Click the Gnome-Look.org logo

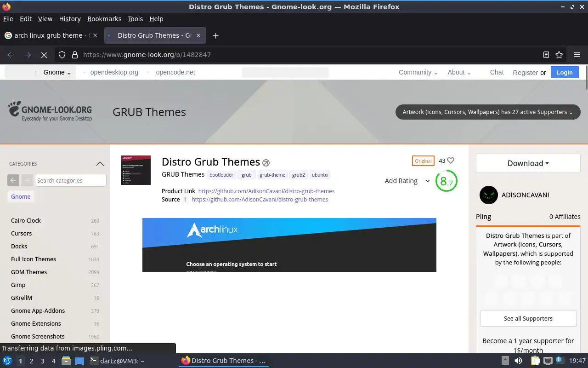50,112
